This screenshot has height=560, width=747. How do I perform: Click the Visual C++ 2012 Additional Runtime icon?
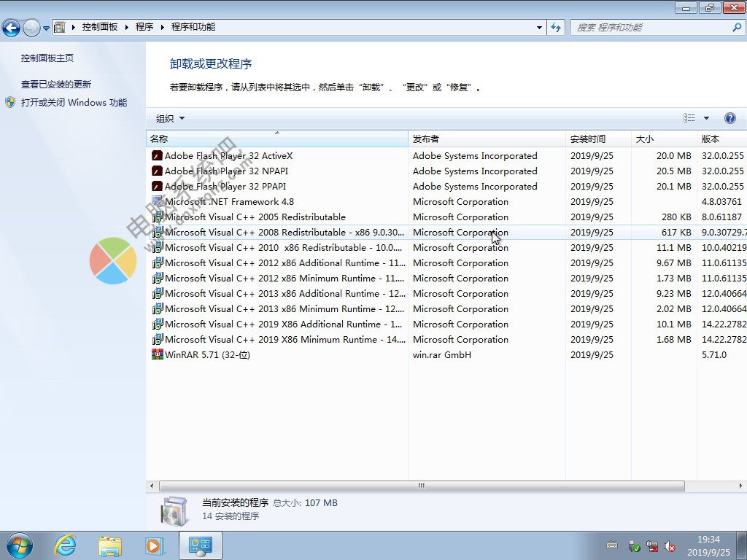click(x=158, y=262)
